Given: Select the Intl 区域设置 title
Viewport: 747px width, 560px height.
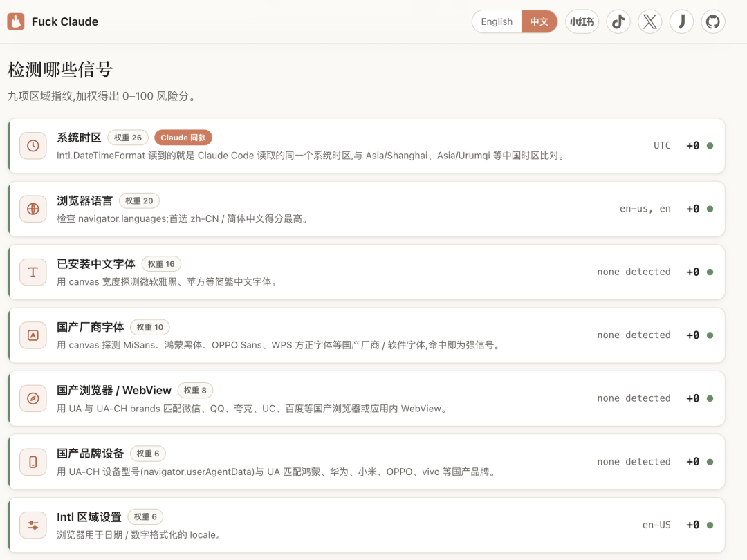Looking at the screenshot, I should coord(89,516).
